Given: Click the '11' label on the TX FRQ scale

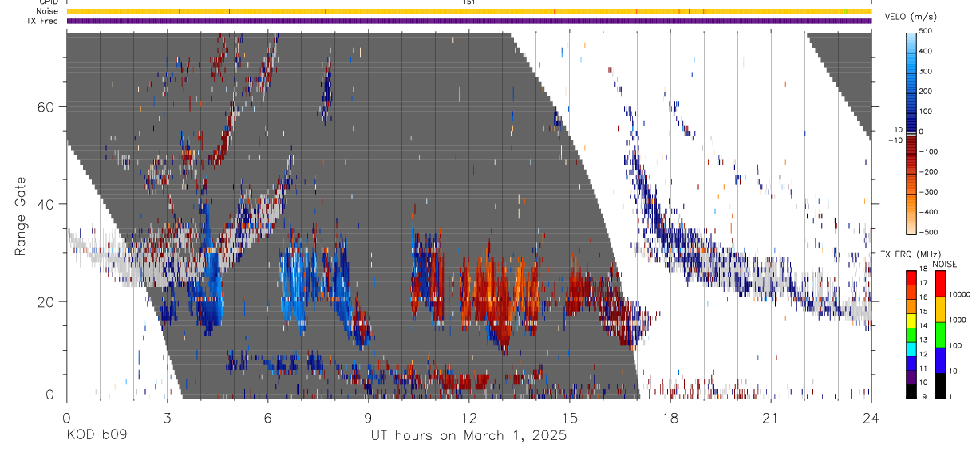Looking at the screenshot, I should [923, 368].
